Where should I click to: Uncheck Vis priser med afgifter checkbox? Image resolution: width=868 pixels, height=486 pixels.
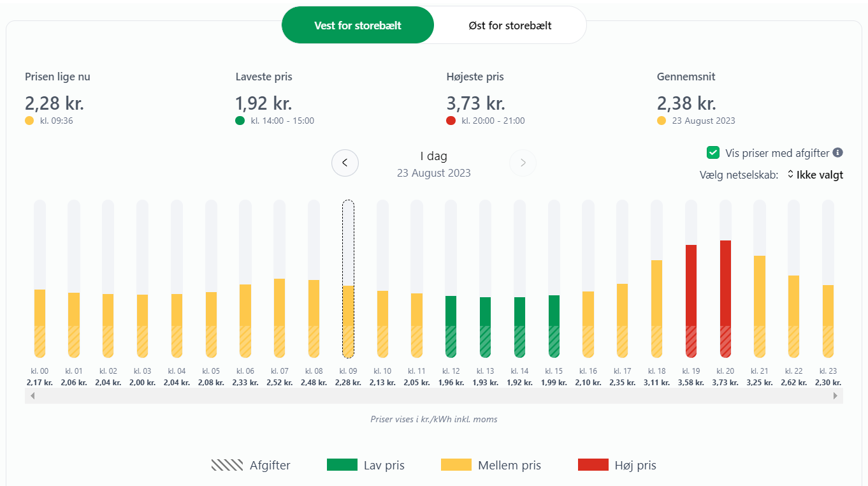coord(713,152)
